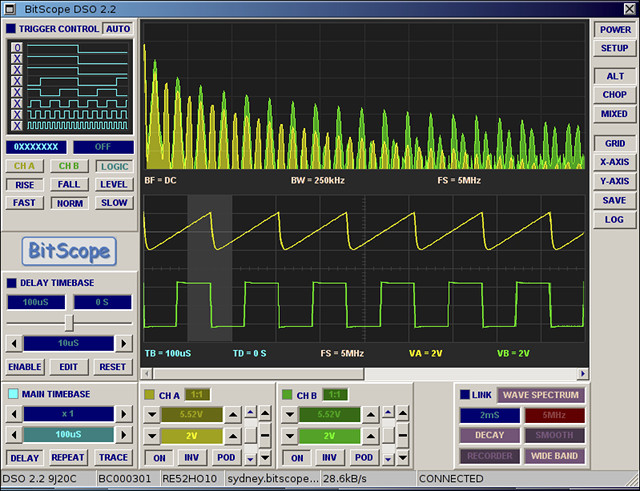Toggle the CH A yellow indicator square
Image resolution: width=640 pixels, height=491 pixels.
[149, 395]
